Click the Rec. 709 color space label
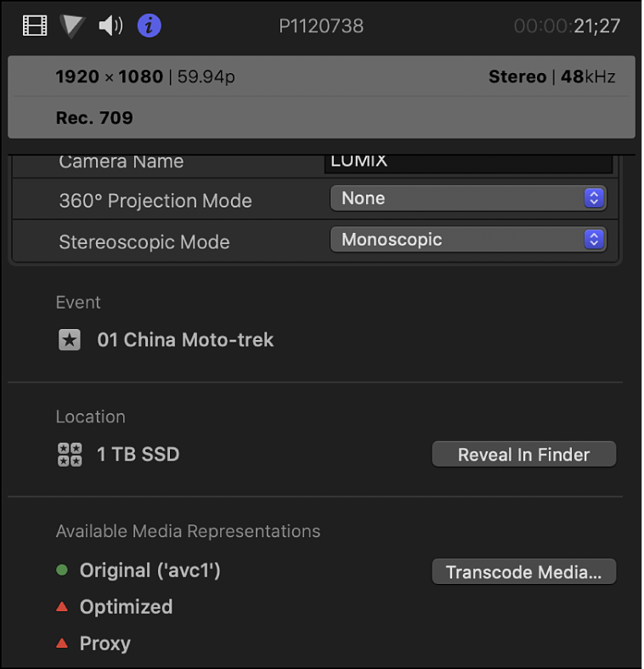The height and width of the screenshot is (669, 644). (94, 118)
